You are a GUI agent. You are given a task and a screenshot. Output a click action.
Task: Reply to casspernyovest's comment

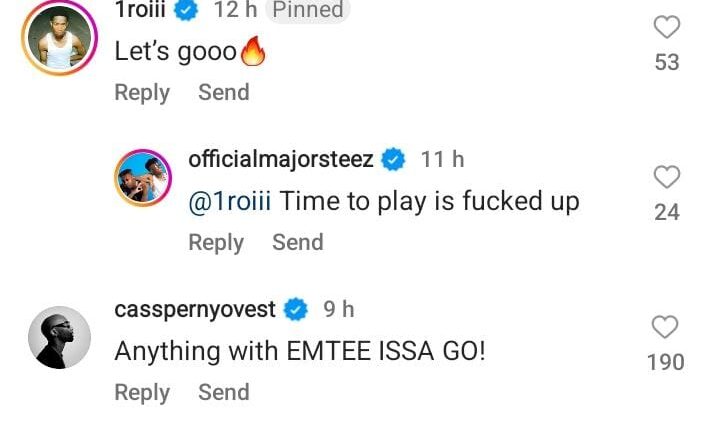(x=142, y=392)
